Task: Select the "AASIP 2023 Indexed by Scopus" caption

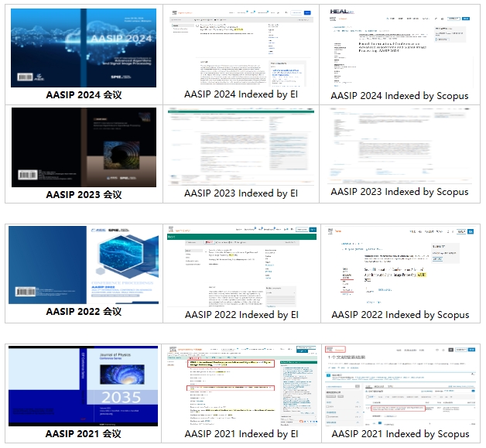Action: pyautogui.click(x=399, y=192)
